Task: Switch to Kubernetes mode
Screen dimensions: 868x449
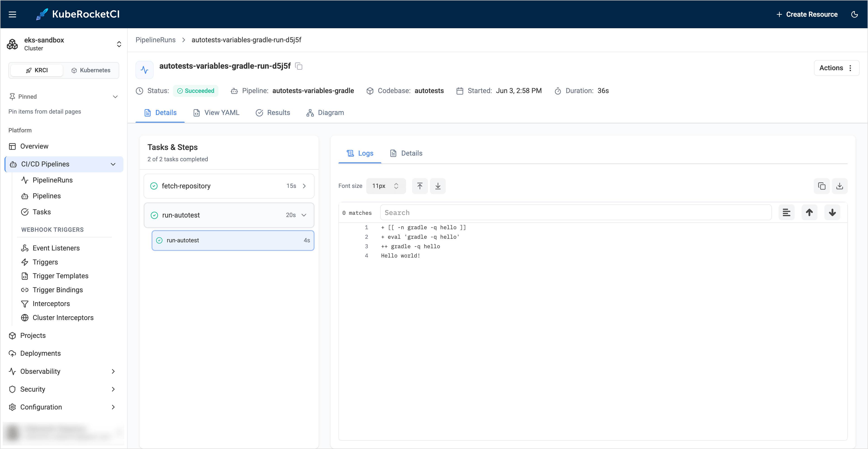Action: coord(91,70)
